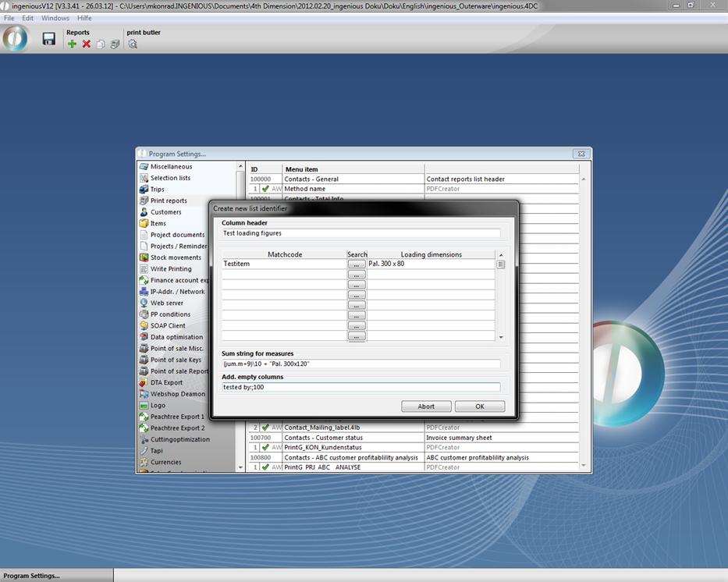Open DTA Export settings entry
The image size is (728, 582).
click(x=166, y=382)
